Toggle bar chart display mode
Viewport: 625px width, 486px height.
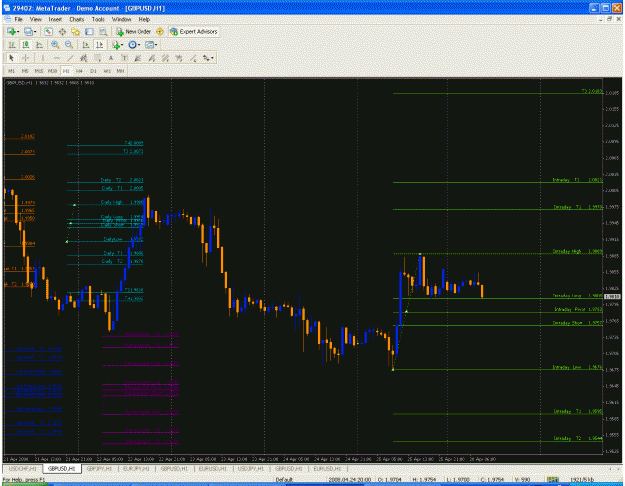12,45
